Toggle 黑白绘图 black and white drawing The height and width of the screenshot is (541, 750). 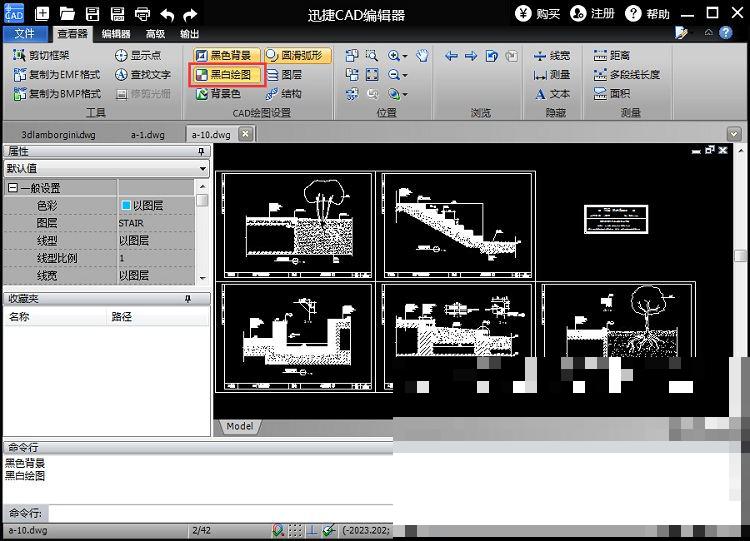(x=227, y=75)
